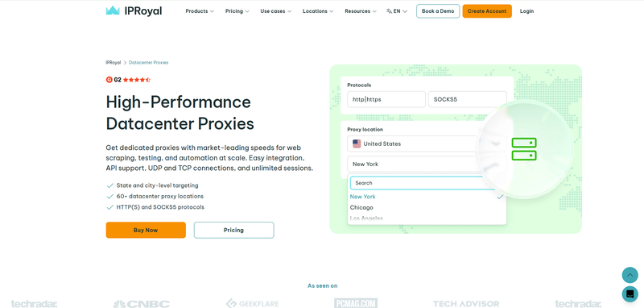The image size is (644, 308).
Task: Click the 'As seen on' label
Action: 323,285
